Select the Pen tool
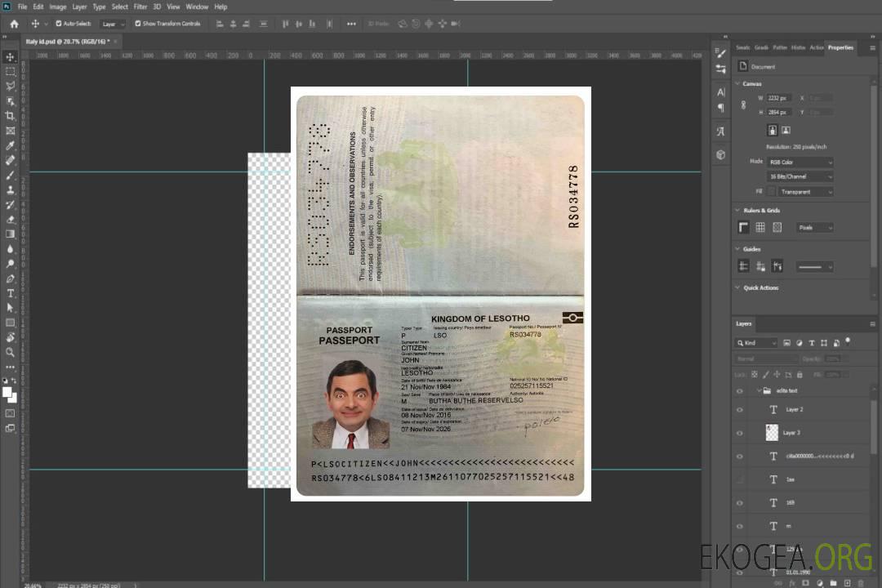The height and width of the screenshot is (588, 882). pyautogui.click(x=10, y=278)
